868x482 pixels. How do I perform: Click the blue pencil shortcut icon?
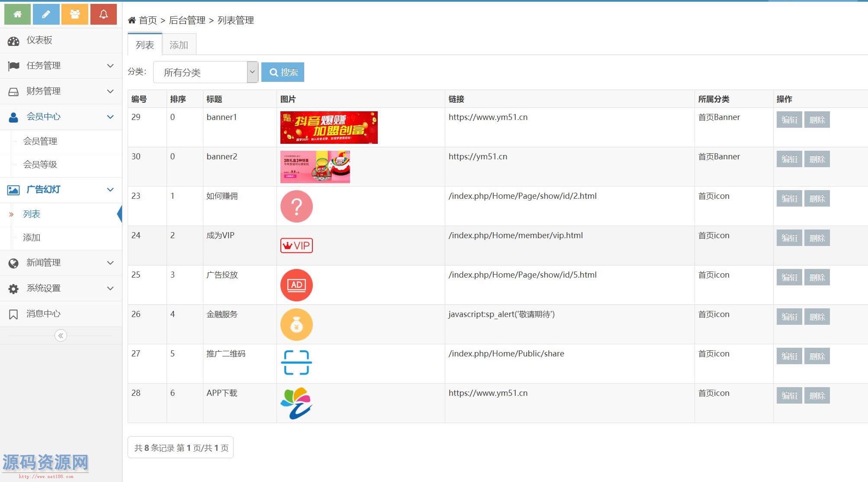pyautogui.click(x=46, y=14)
